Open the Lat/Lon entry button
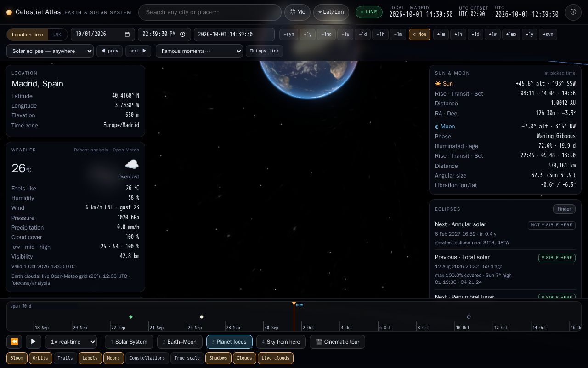Viewport: 588px width, 368px height. point(331,12)
